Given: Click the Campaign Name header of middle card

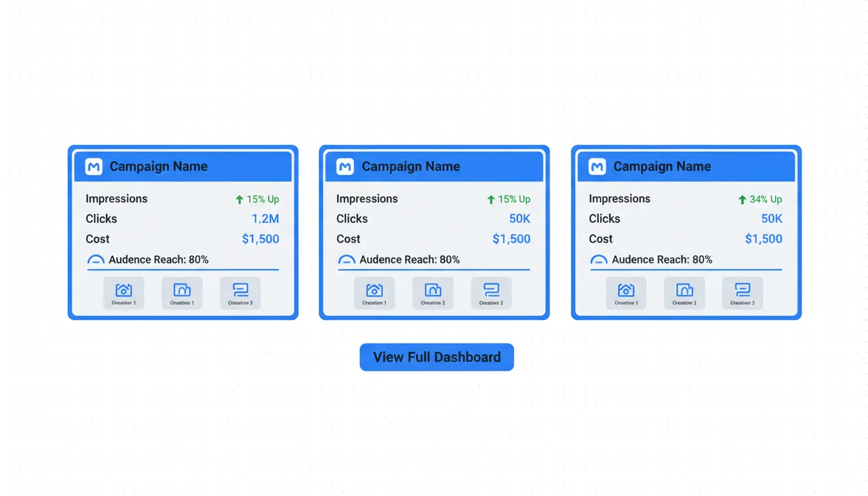Looking at the screenshot, I should (x=411, y=167).
